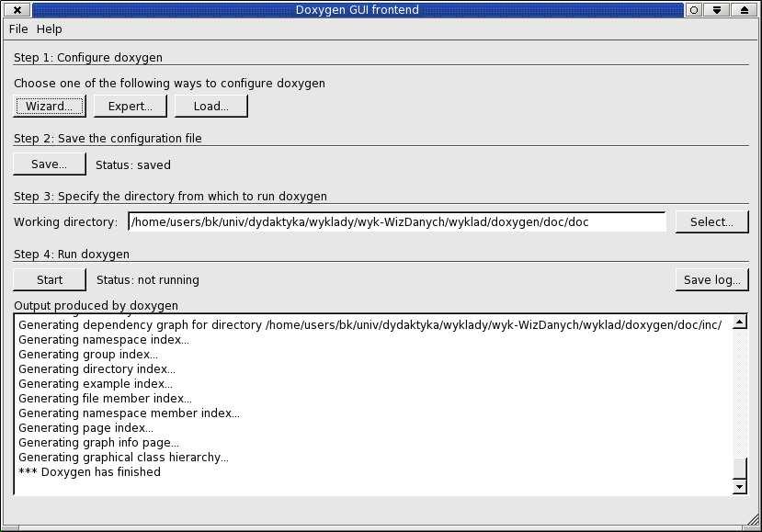Click 'Generating graph info page...' line

click(x=98, y=443)
